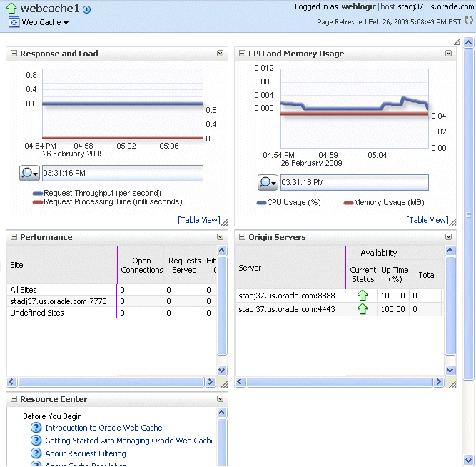This screenshot has width=476, height=467.
Task: Open Introduction to Oracle Web Cache link
Action: click(103, 428)
